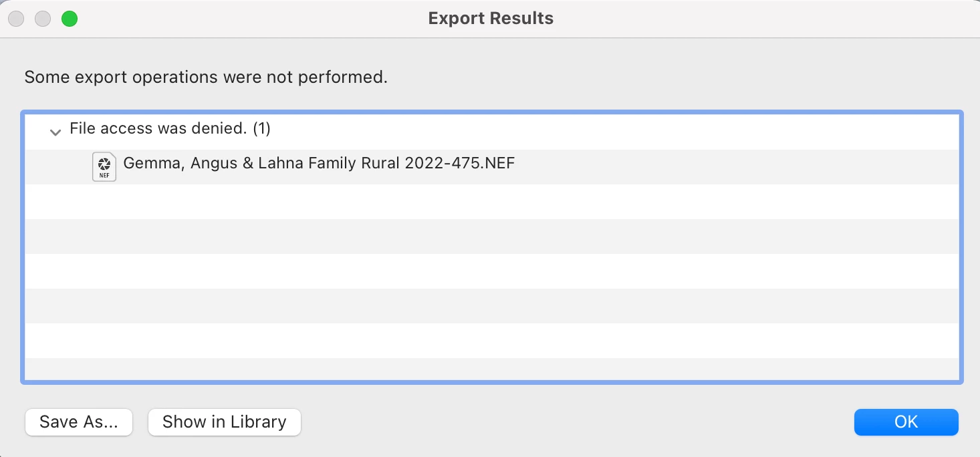Close the Export Results window
The image size is (980, 457).
point(16,19)
